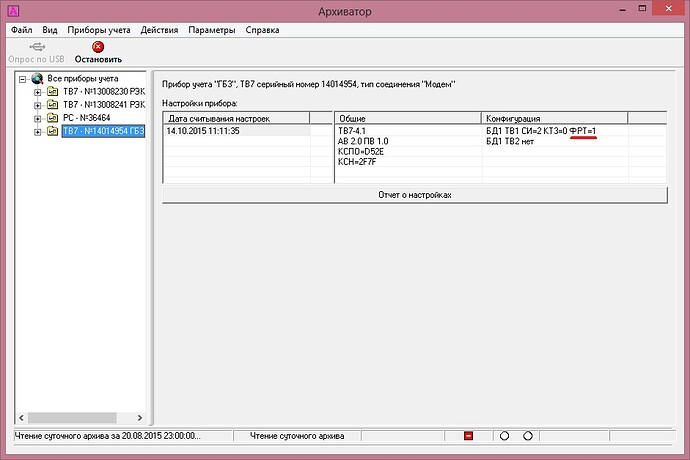The image size is (690, 460).
Task: Close the Архиватор window
Action: tap(669, 8)
